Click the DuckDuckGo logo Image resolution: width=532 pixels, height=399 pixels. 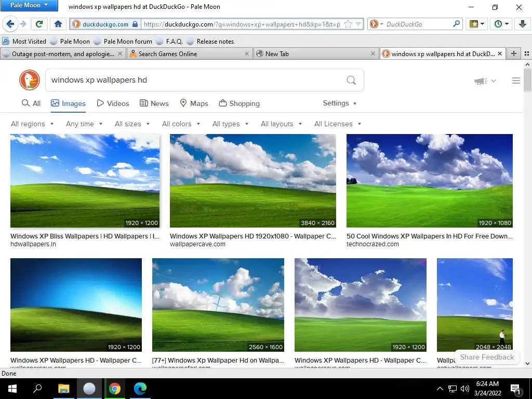point(30,80)
